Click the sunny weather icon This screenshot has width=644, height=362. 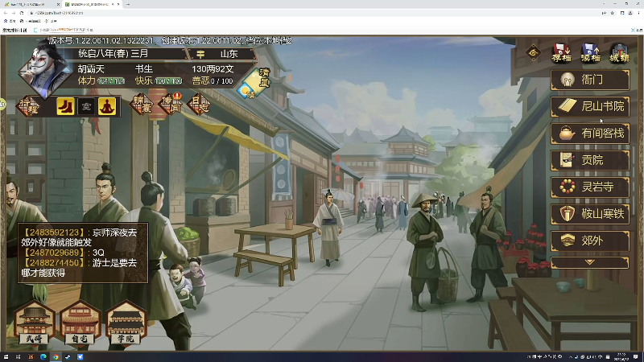(247, 92)
